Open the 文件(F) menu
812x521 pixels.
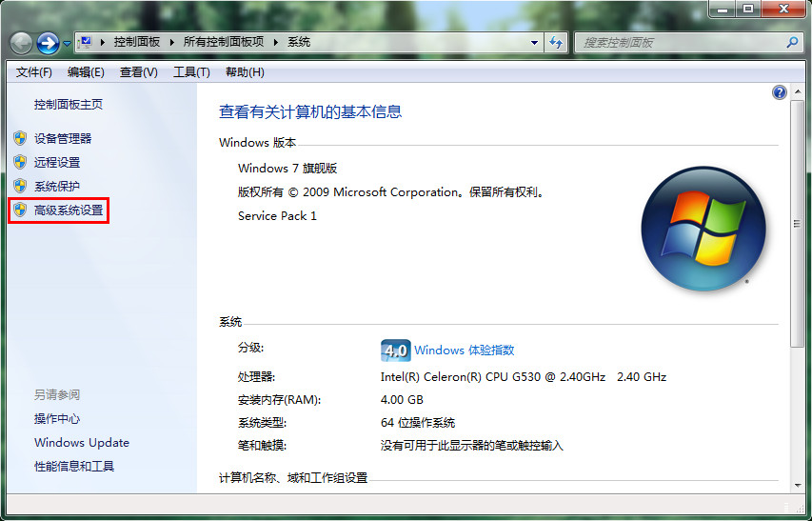(x=33, y=72)
